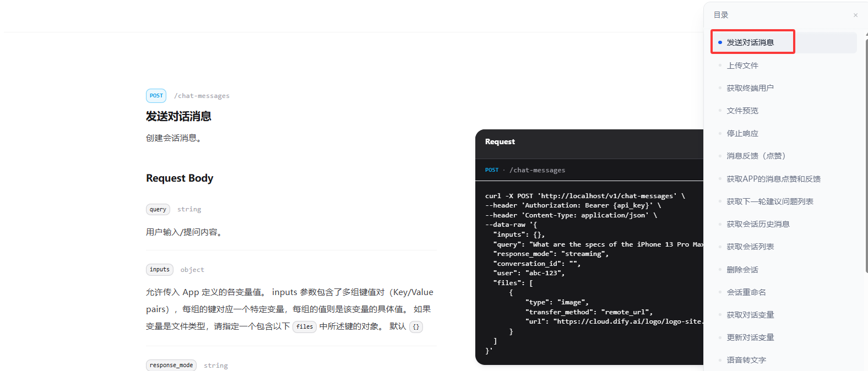Click the 发送对话消息 heading
Image resolution: width=868 pixels, height=371 pixels.
click(178, 116)
